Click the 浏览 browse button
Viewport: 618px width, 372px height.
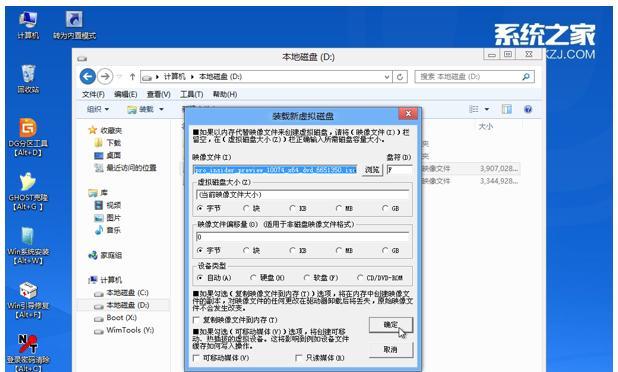coord(372,170)
